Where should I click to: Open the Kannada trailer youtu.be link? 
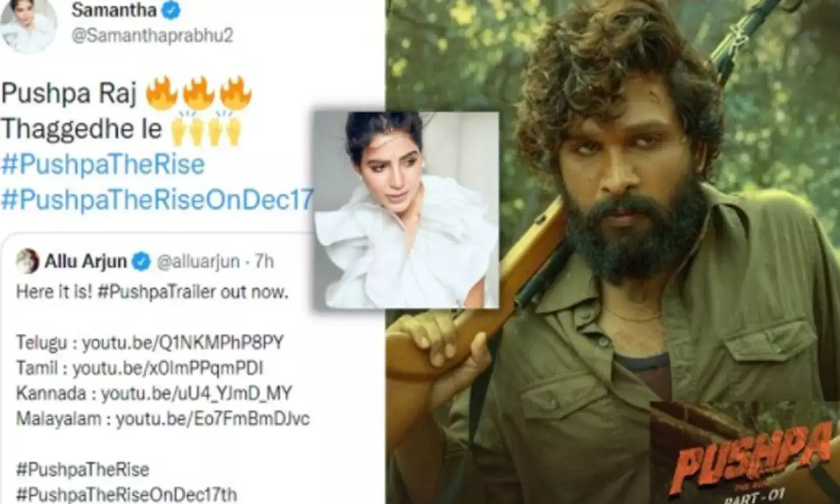(197, 393)
